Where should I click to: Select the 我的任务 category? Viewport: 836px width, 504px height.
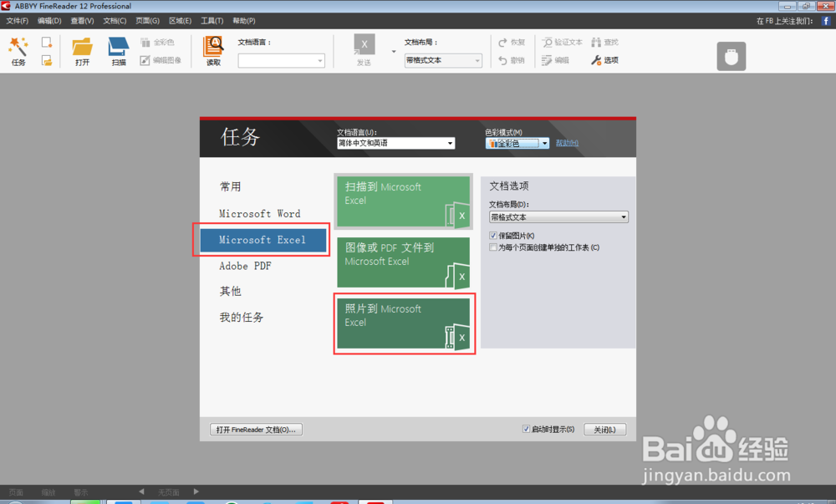click(242, 318)
